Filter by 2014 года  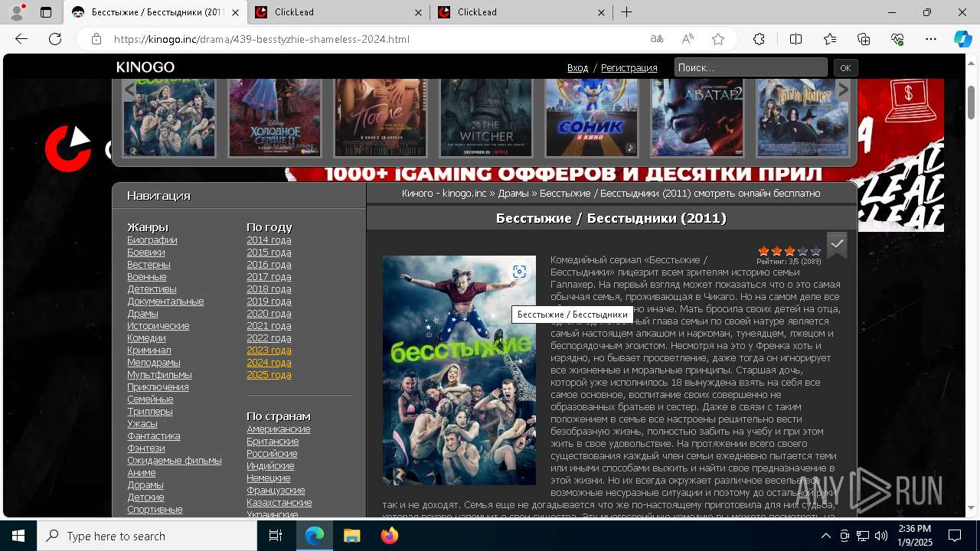269,240
